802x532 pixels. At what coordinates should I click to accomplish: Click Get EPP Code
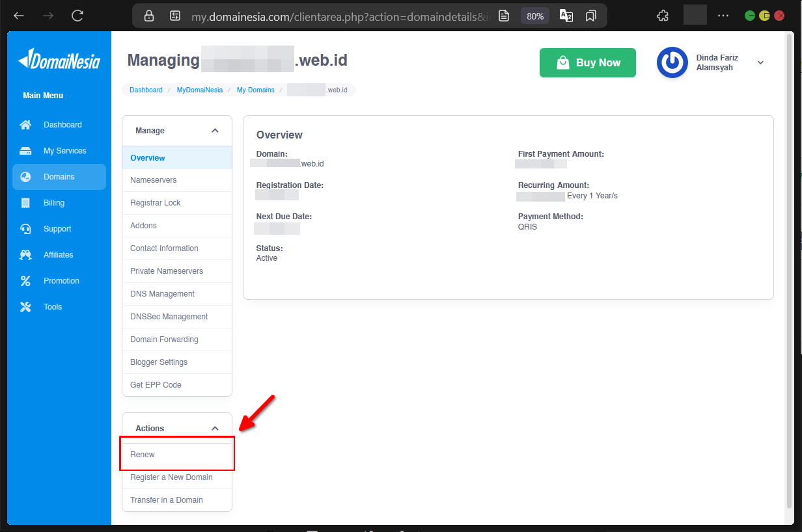click(177, 385)
